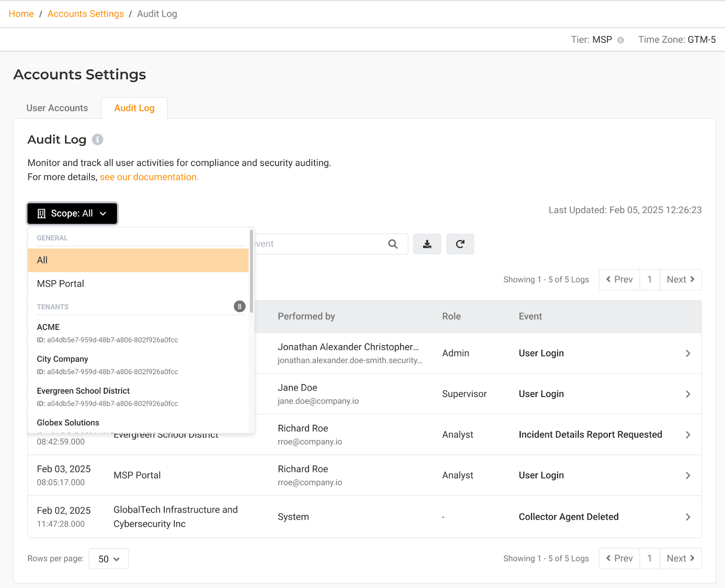This screenshot has height=588, width=725.
Task: Click chevron on Jane Doe User Login row
Action: point(687,394)
